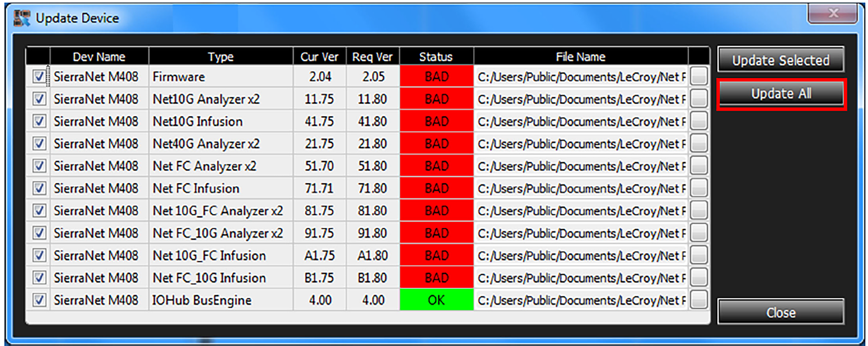Click the Status column header
Screen dimensions: 868x346
436,56
